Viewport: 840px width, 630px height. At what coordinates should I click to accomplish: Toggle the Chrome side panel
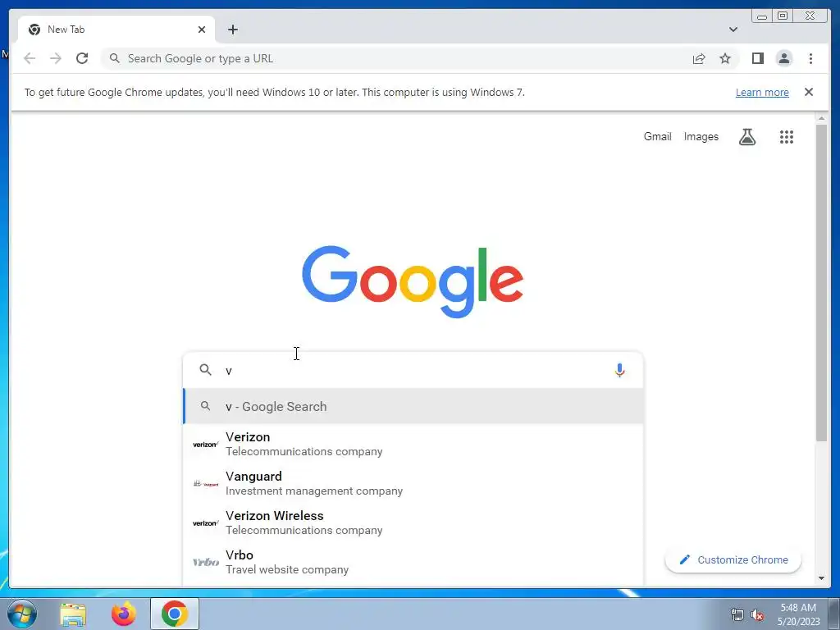pyautogui.click(x=757, y=58)
